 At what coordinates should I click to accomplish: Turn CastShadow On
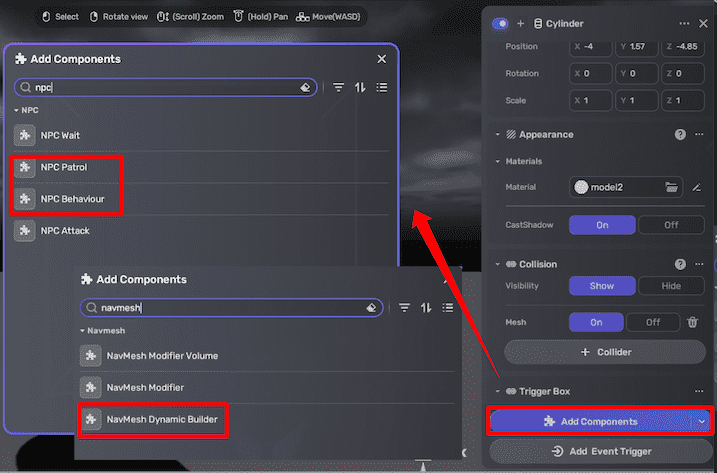click(602, 225)
